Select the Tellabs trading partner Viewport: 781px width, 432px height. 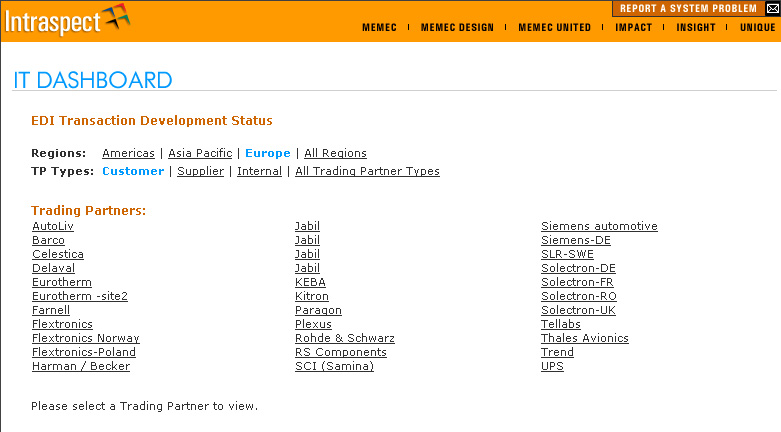click(x=561, y=324)
